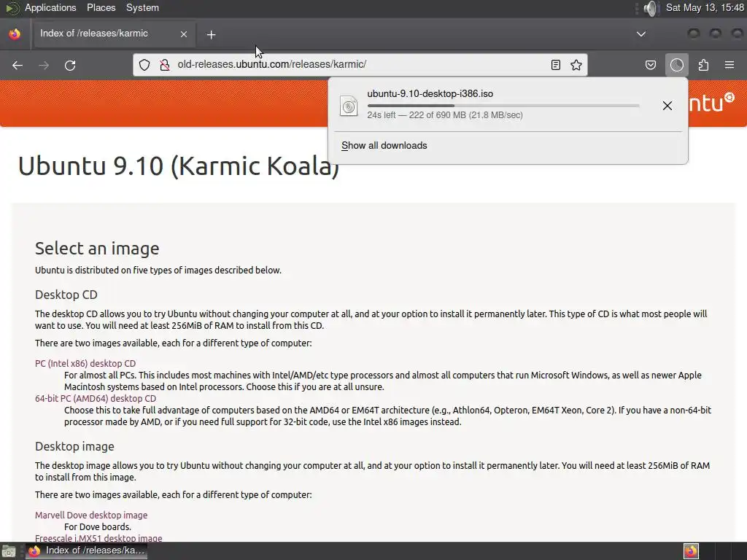This screenshot has width=747, height=560.
Task: Open a new tab with plus button
Action: click(x=211, y=35)
